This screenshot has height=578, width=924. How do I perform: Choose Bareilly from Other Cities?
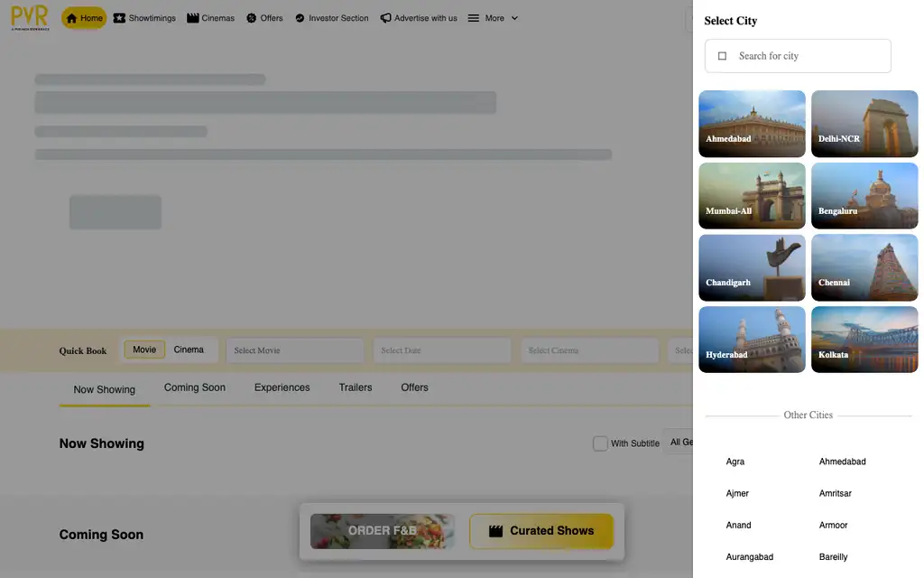coord(833,557)
